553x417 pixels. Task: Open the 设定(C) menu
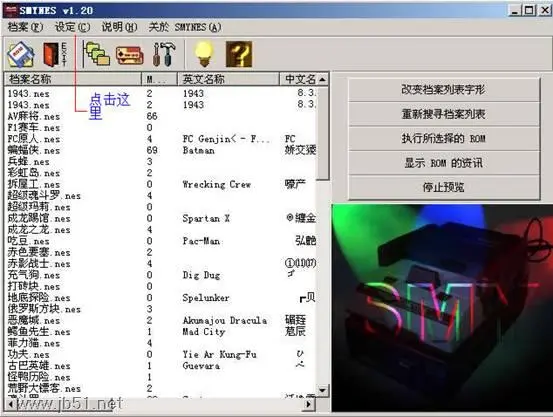(73, 27)
